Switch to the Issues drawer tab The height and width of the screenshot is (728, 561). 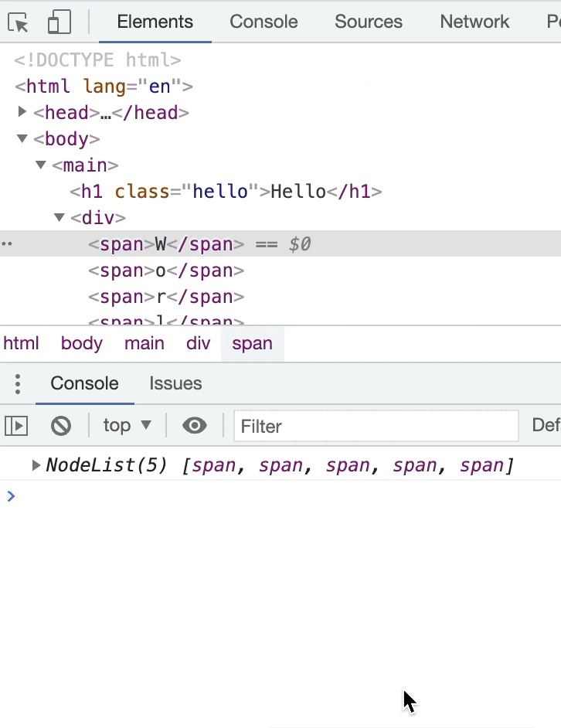[x=175, y=383]
